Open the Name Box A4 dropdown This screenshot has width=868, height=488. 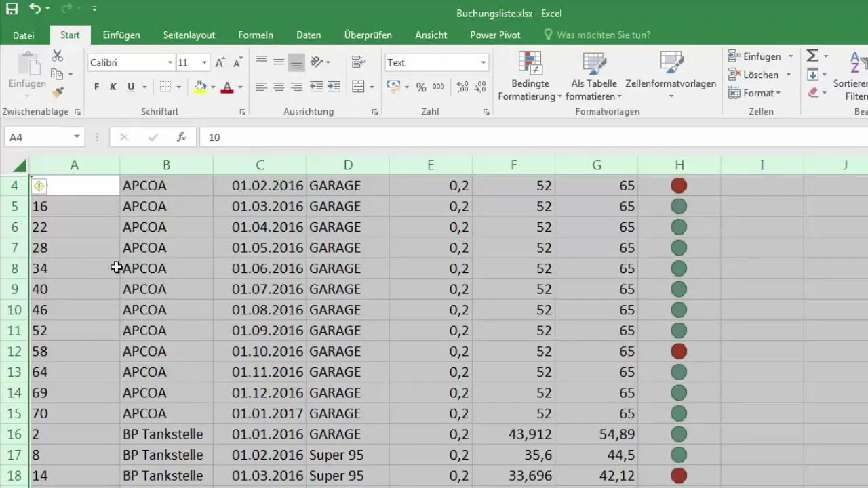77,137
